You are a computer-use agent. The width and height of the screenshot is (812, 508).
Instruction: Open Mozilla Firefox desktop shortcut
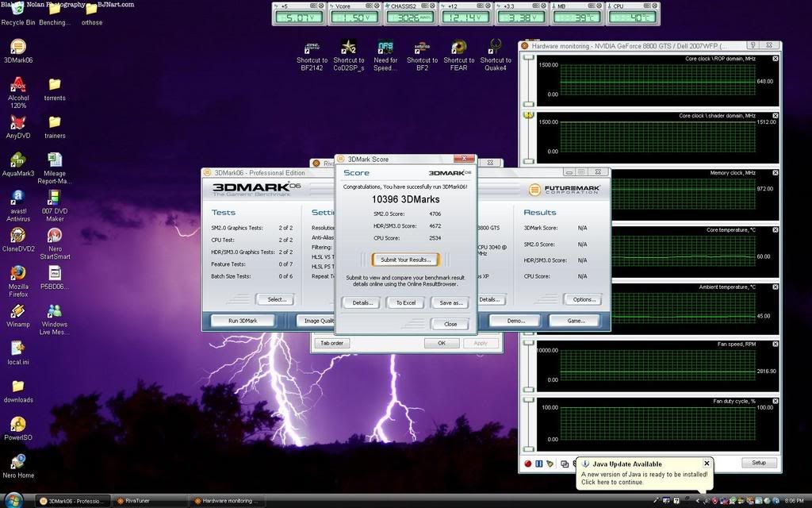tap(18, 281)
